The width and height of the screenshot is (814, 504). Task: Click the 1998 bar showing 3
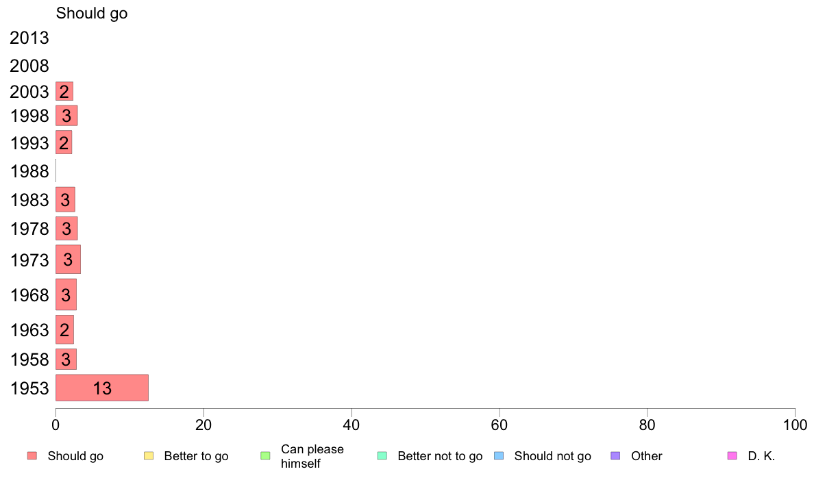point(66,116)
